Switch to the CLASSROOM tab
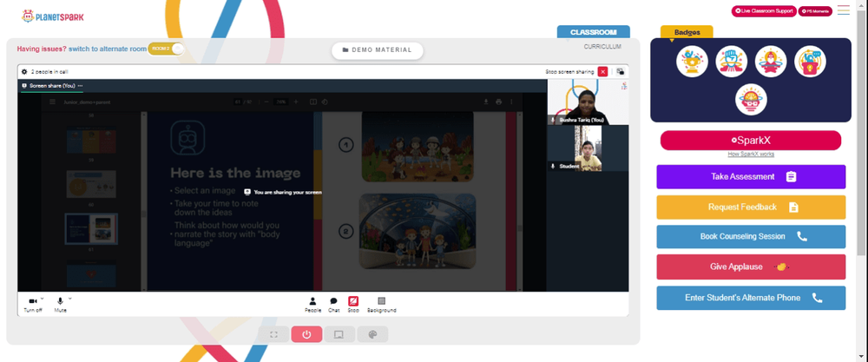This screenshot has height=362, width=868. point(594,32)
